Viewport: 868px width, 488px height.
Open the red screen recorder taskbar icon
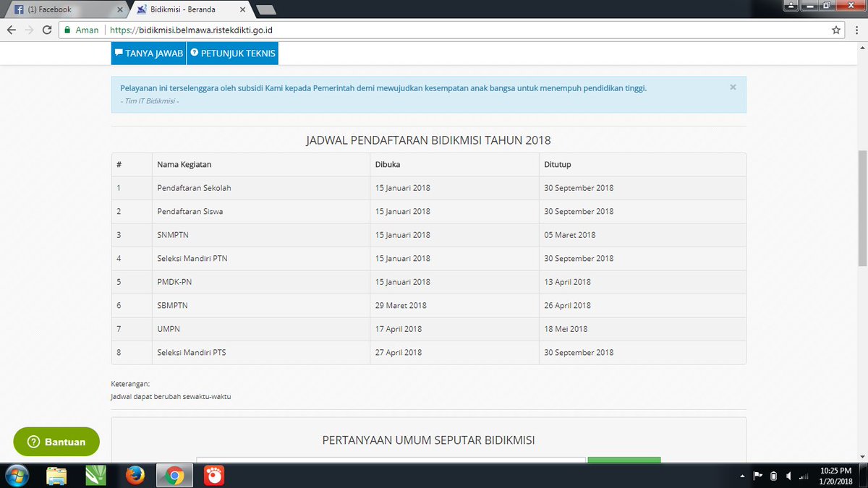pos(213,476)
